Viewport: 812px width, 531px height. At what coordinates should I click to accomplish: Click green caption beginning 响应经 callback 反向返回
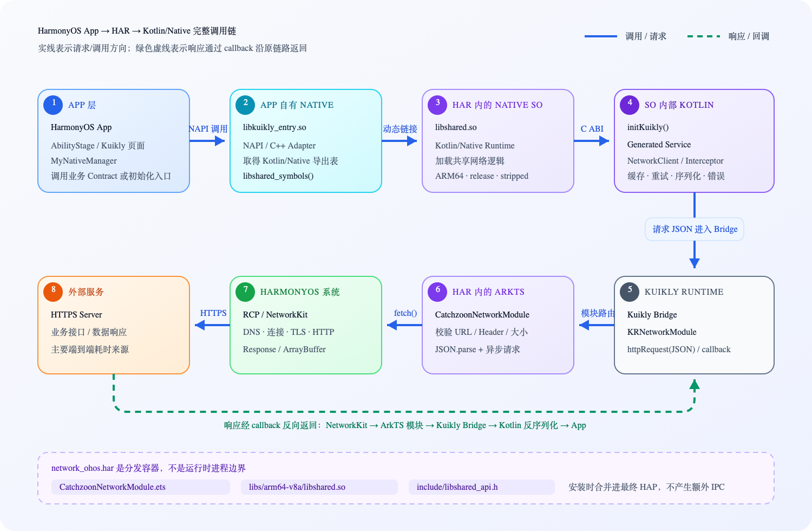coord(405,425)
